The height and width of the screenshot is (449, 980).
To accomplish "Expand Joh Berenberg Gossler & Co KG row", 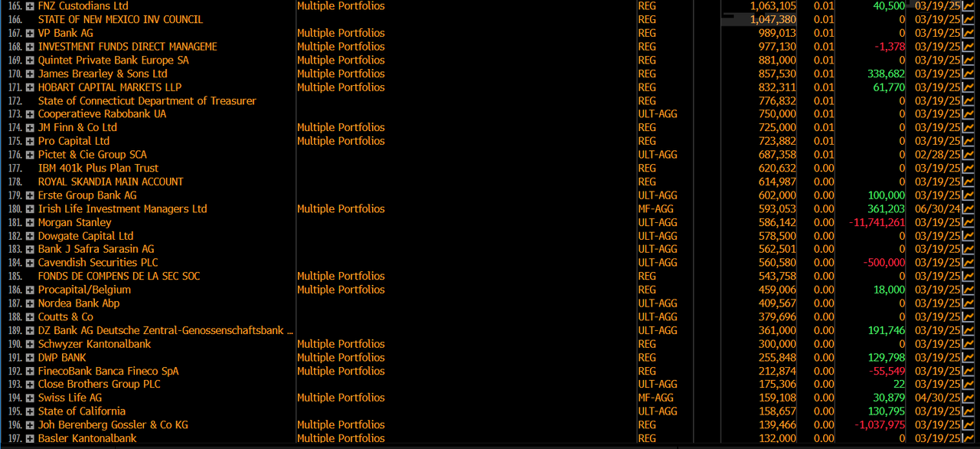I will [x=30, y=424].
